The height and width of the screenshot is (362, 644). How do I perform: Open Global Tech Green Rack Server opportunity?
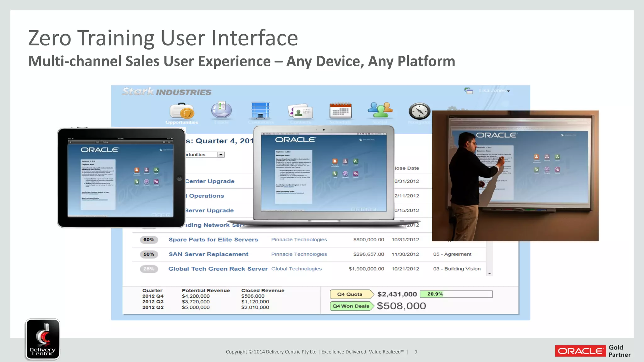tap(218, 269)
